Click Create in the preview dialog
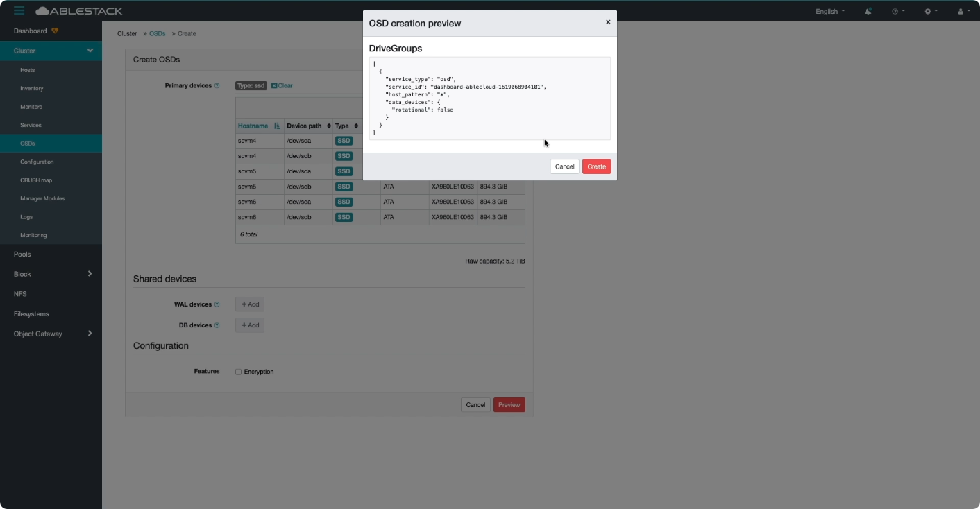The height and width of the screenshot is (509, 980). click(x=596, y=166)
